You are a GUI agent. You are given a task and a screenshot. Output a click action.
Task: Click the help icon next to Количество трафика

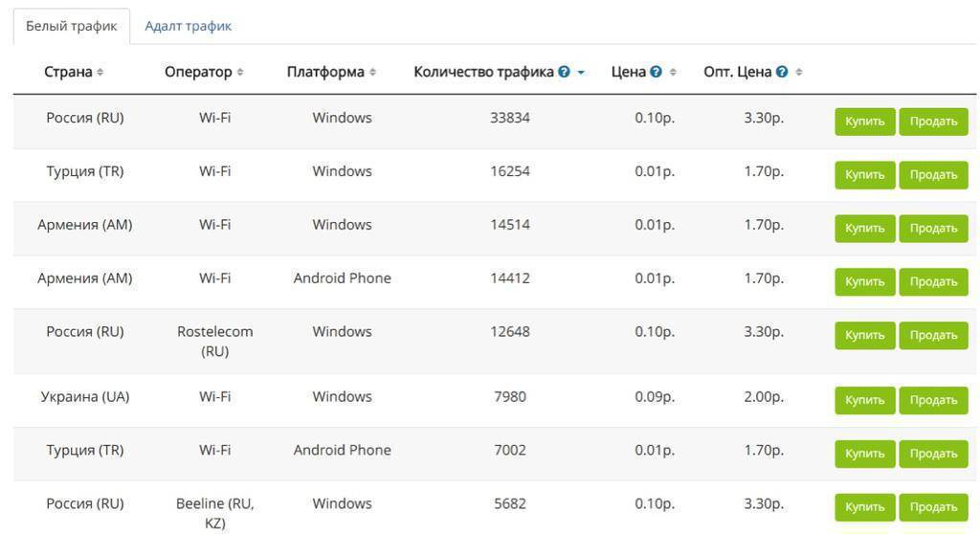point(564,72)
